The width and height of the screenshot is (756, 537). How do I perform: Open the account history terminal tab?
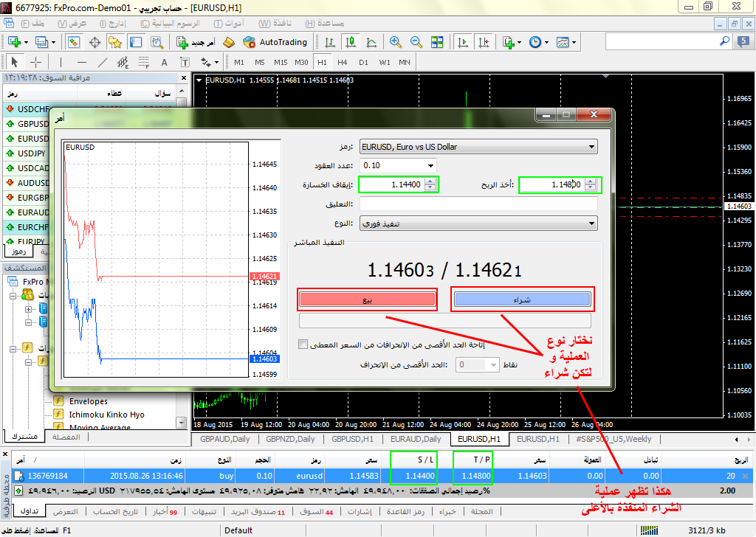(115, 511)
